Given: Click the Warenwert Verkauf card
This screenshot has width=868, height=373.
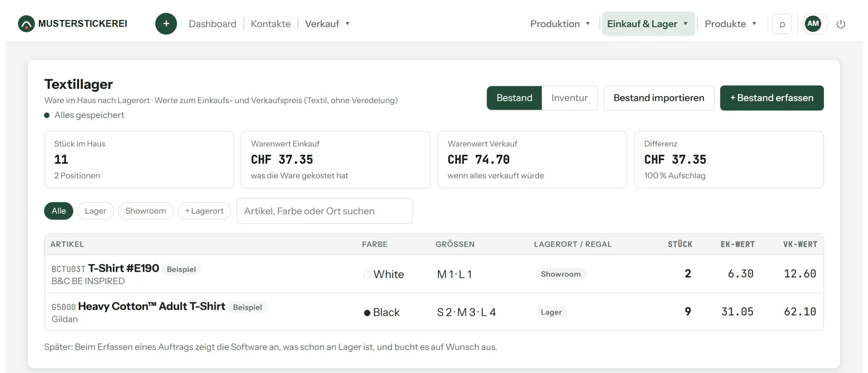Looking at the screenshot, I should coord(532,160).
